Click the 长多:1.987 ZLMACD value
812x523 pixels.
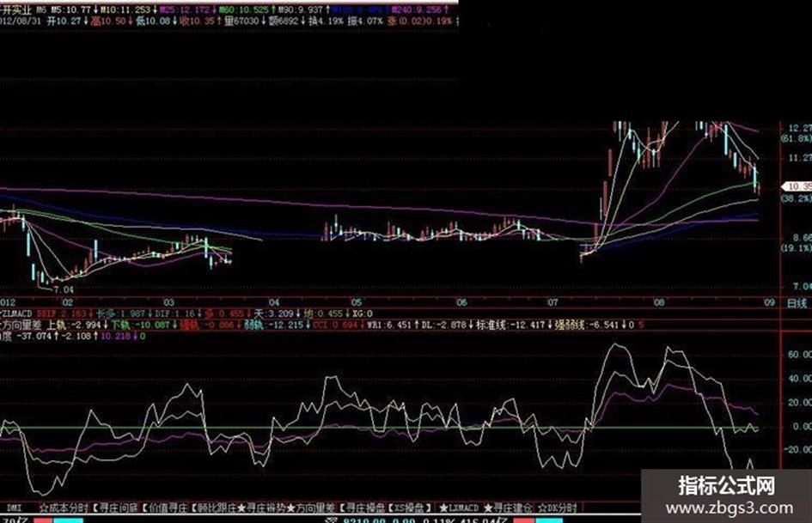point(122,313)
